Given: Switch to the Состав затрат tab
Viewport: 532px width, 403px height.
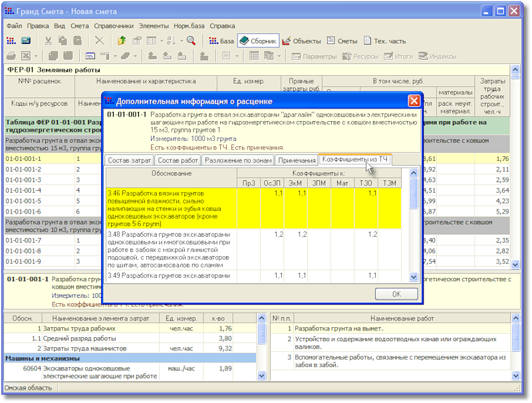Looking at the screenshot, I should tap(129, 160).
